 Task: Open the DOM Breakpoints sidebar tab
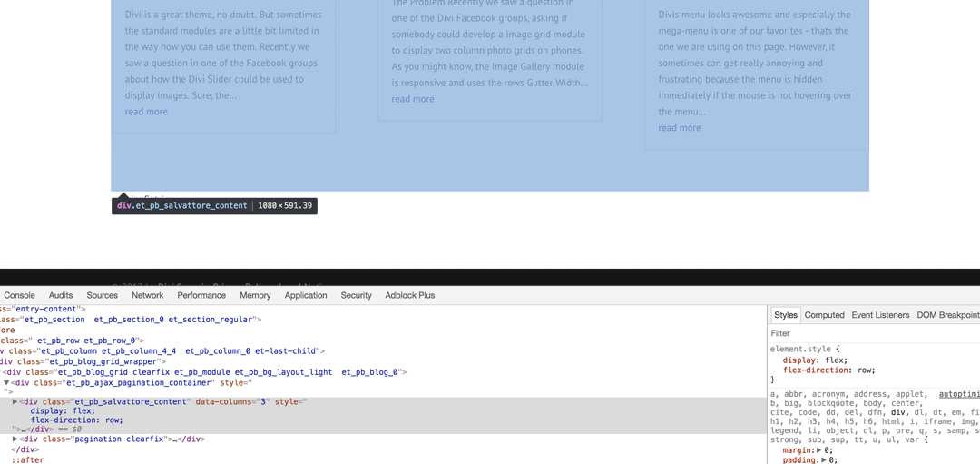947,315
